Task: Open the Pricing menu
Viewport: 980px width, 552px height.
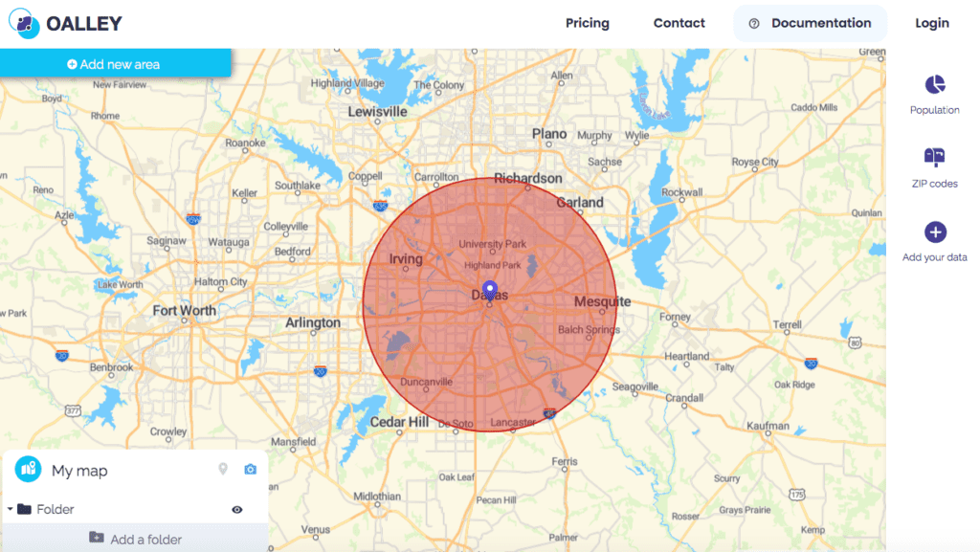Action: [588, 23]
